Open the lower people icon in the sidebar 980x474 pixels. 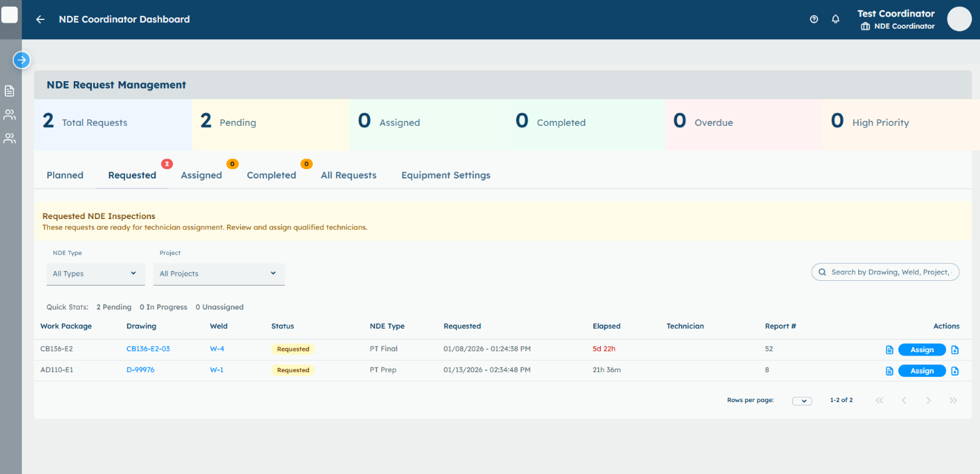pos(9,138)
